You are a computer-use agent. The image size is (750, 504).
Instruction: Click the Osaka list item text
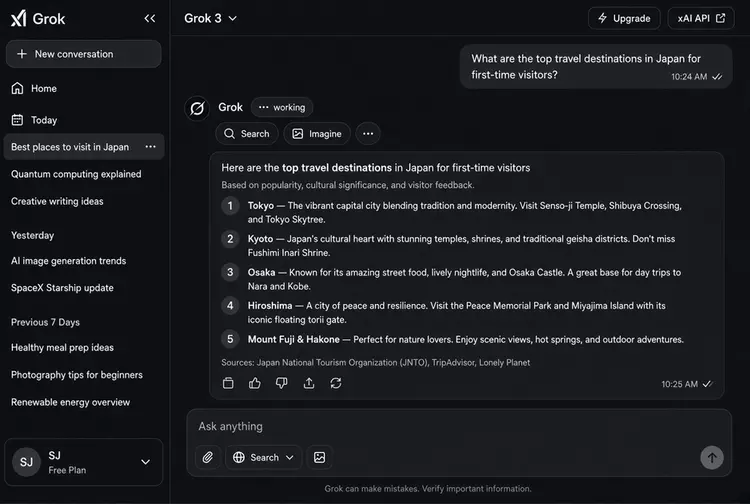click(x=464, y=279)
